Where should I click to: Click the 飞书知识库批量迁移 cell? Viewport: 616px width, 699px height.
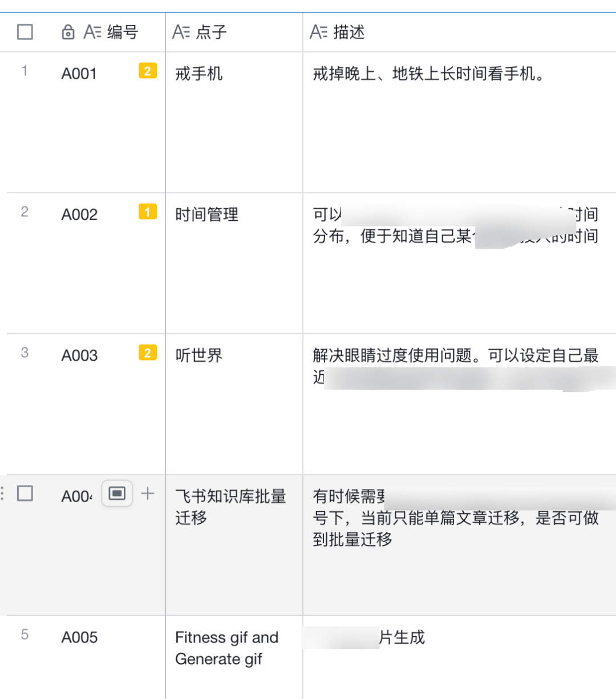(230, 507)
